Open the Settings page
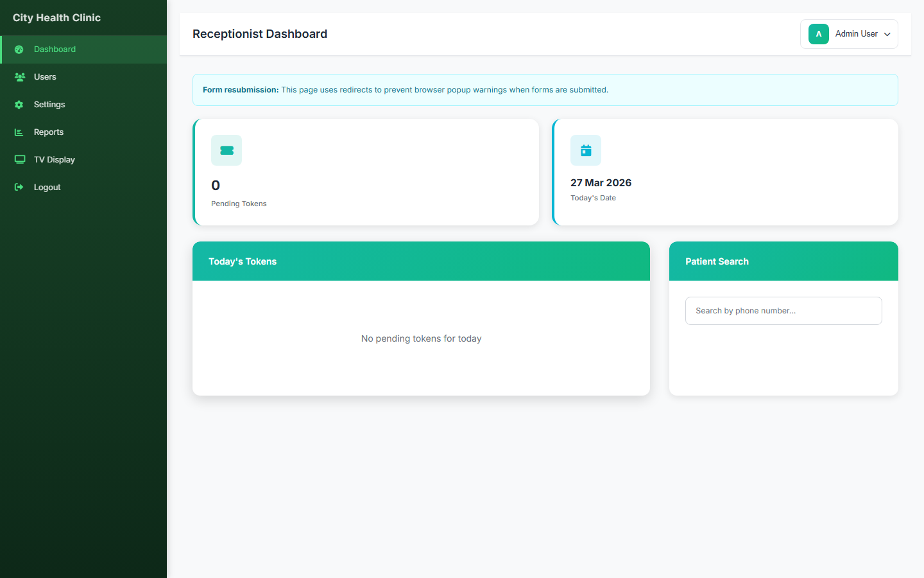Viewport: 924px width, 578px height. pos(83,105)
